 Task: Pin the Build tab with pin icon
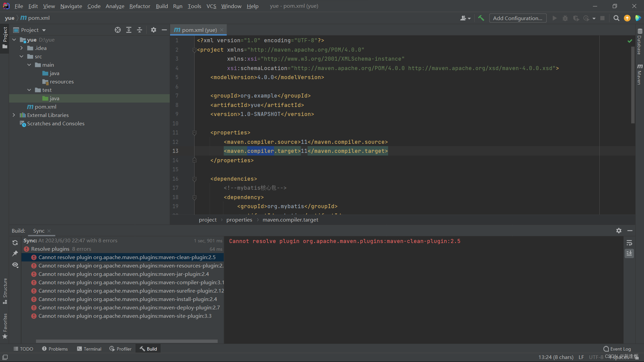coord(15,253)
